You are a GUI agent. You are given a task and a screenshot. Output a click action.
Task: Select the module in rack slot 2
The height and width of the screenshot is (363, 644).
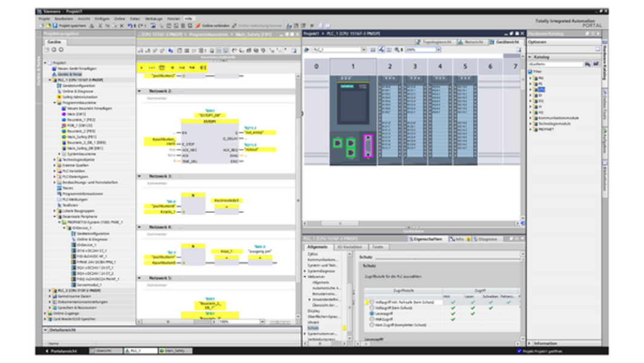389,119
